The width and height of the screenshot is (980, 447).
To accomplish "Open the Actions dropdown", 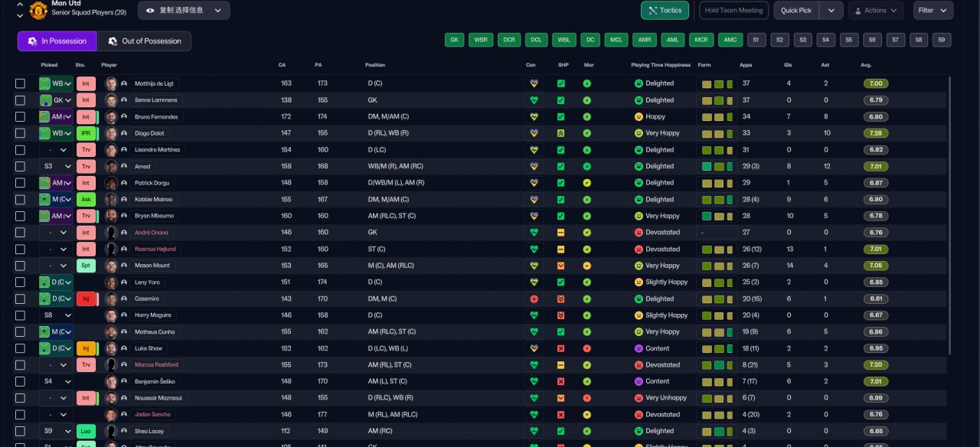I will click(876, 10).
